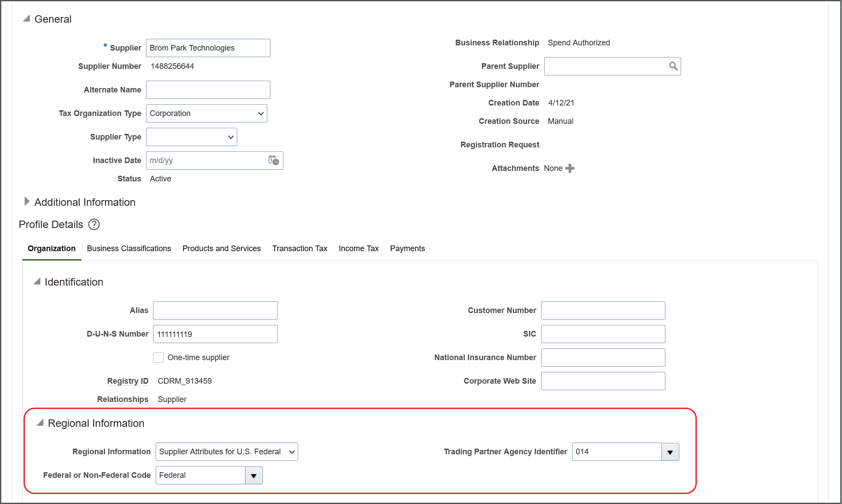842x504 pixels.
Task: Click the Profile Details help icon
Action: click(94, 225)
